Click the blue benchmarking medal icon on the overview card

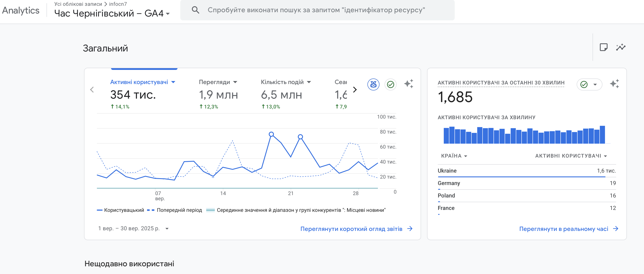(373, 84)
